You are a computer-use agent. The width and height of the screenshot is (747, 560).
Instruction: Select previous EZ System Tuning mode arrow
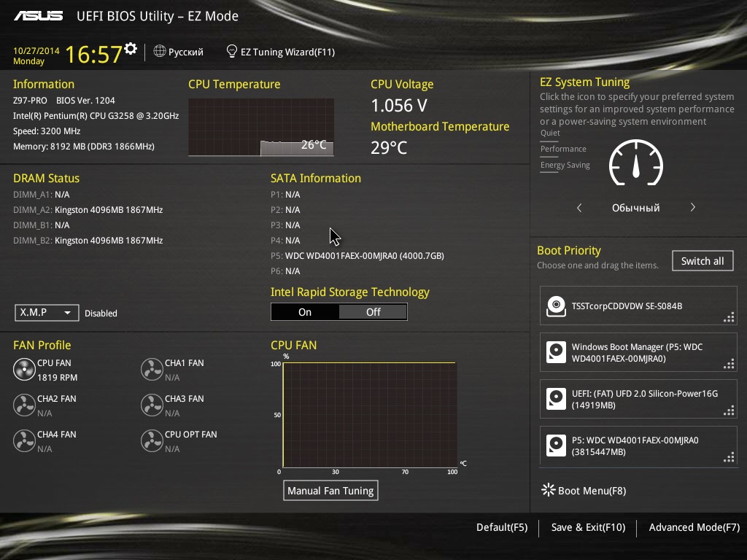[579, 208]
